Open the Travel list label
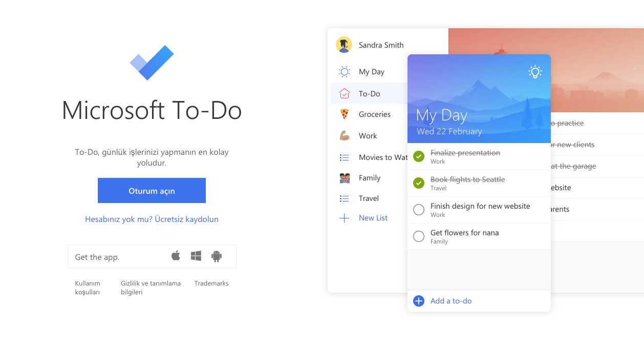Viewport: 644px width, 344px height. (369, 198)
